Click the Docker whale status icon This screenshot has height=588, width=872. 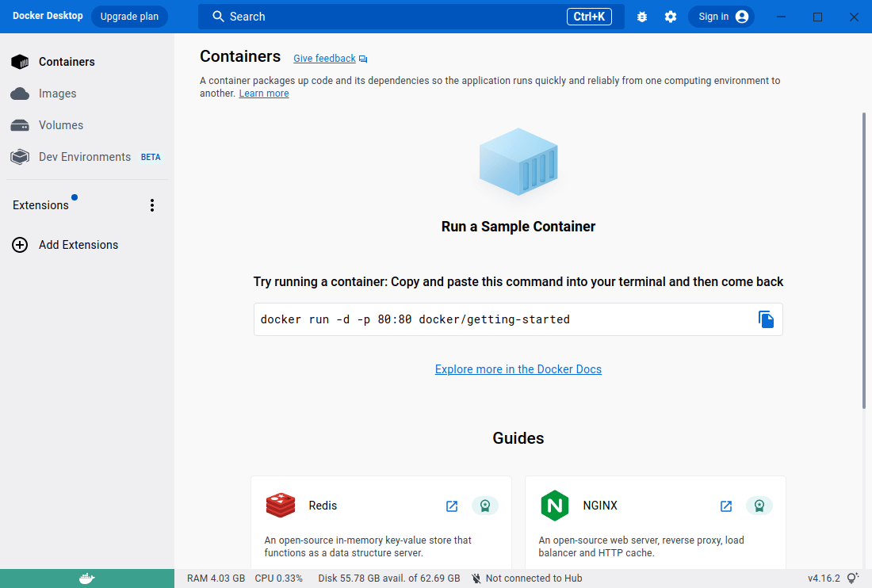click(x=86, y=578)
